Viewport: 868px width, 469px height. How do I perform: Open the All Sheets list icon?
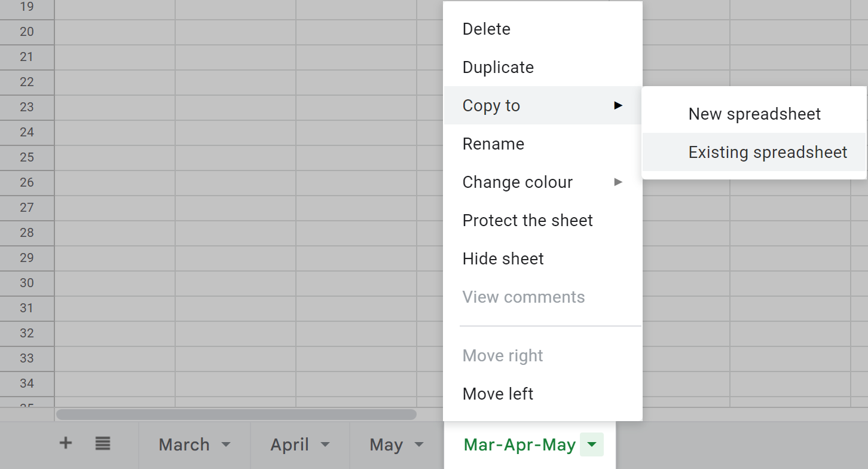click(103, 443)
